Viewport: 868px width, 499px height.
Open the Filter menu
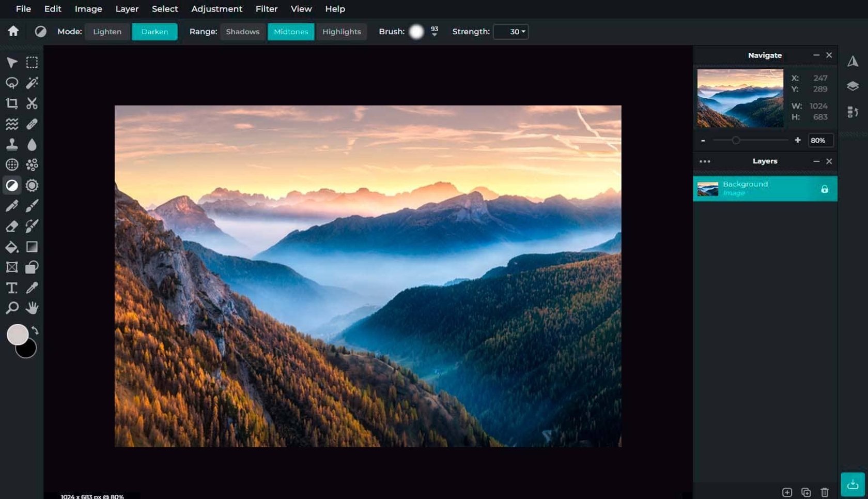(x=266, y=9)
